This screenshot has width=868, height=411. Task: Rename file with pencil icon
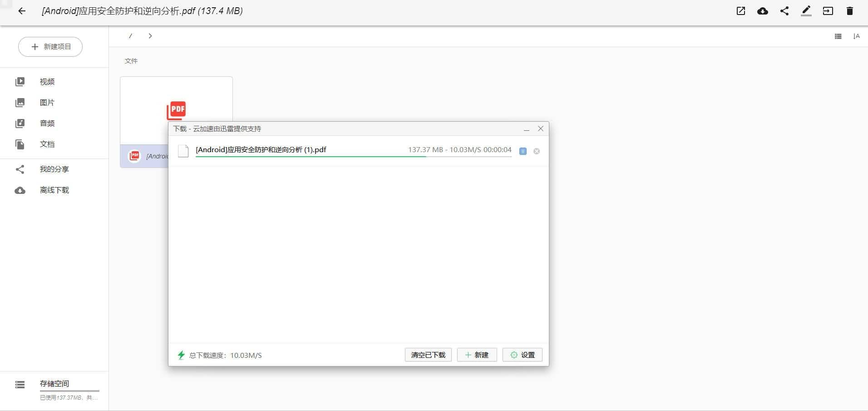click(x=806, y=11)
